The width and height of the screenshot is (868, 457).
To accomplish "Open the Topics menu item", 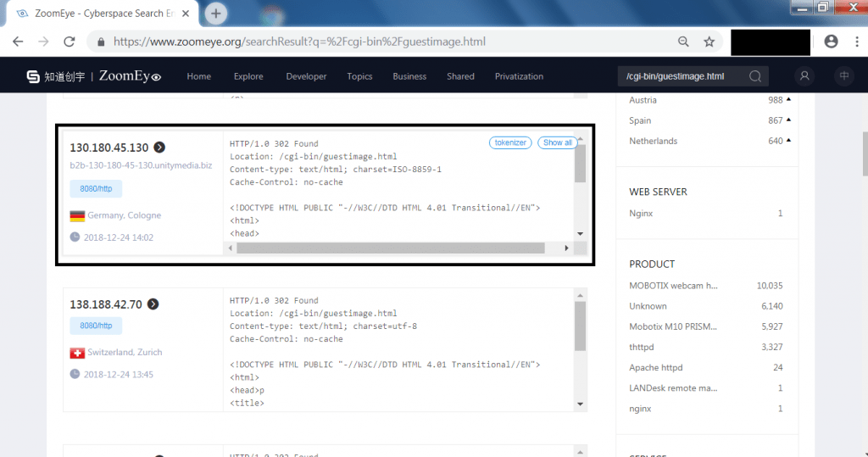I will [x=359, y=76].
